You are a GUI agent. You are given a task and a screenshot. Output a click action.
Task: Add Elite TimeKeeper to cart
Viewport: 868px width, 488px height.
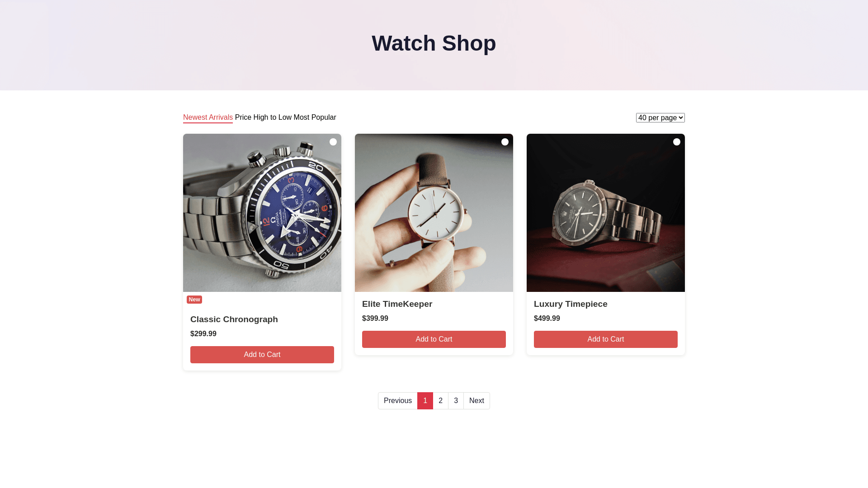coord(434,339)
